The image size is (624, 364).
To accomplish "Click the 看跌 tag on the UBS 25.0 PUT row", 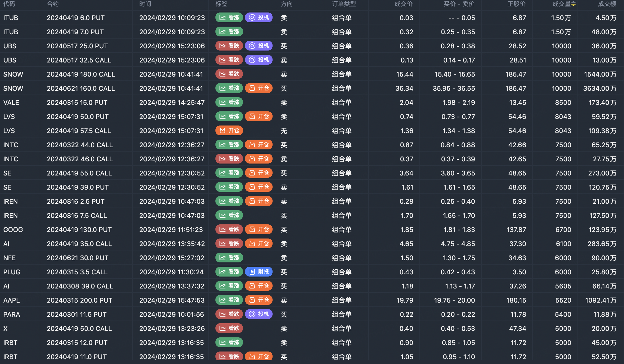I will 229,46.
